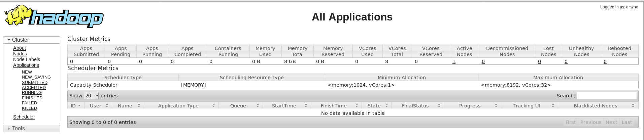Filter applications by RUNNING state
The image size is (644, 140).
pyautogui.click(x=32, y=93)
